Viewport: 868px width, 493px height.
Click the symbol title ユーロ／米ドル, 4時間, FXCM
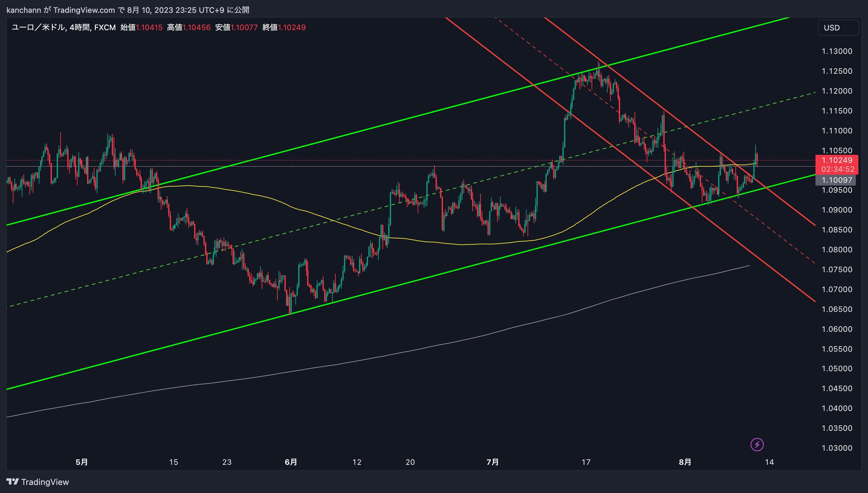(64, 28)
